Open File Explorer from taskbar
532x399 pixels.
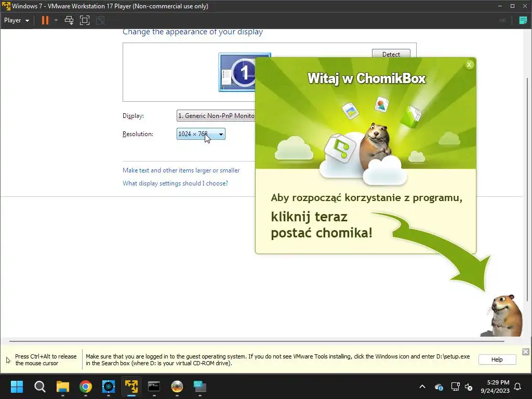point(63,387)
